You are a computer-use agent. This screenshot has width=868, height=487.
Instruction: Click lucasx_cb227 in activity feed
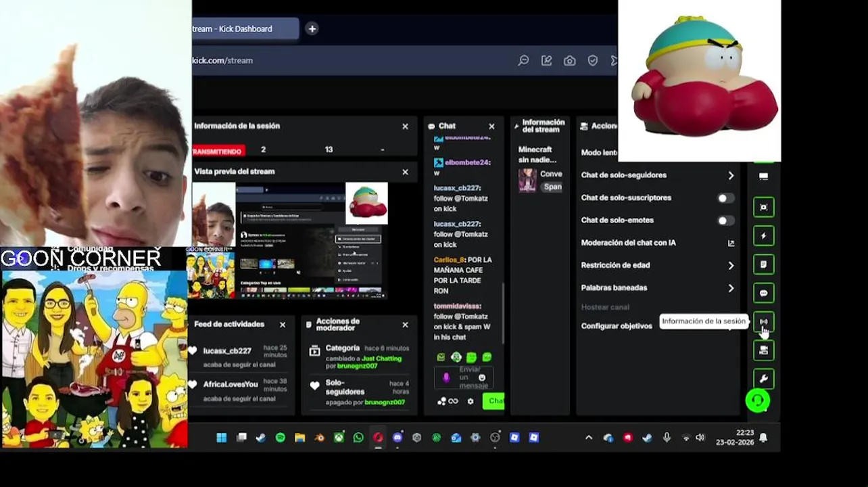227,351
